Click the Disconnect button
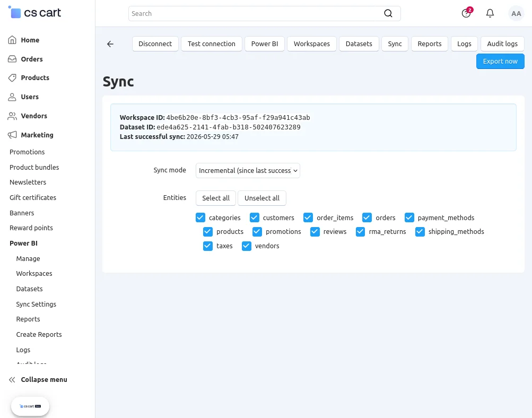Image resolution: width=532 pixels, height=418 pixels. click(155, 44)
